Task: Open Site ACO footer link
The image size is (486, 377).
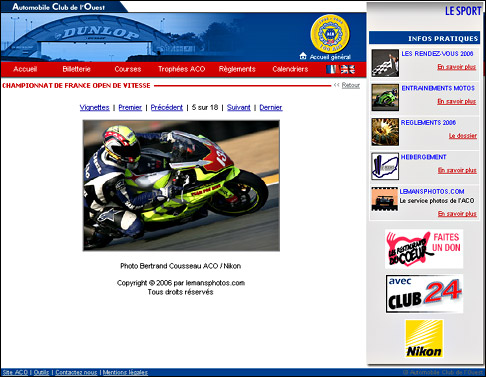Action: click(15, 372)
